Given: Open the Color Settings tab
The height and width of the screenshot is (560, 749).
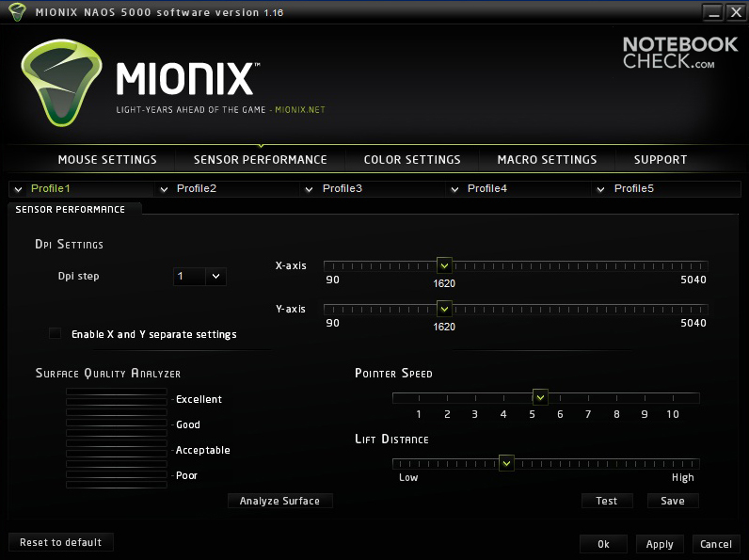Looking at the screenshot, I should pyautogui.click(x=412, y=160).
